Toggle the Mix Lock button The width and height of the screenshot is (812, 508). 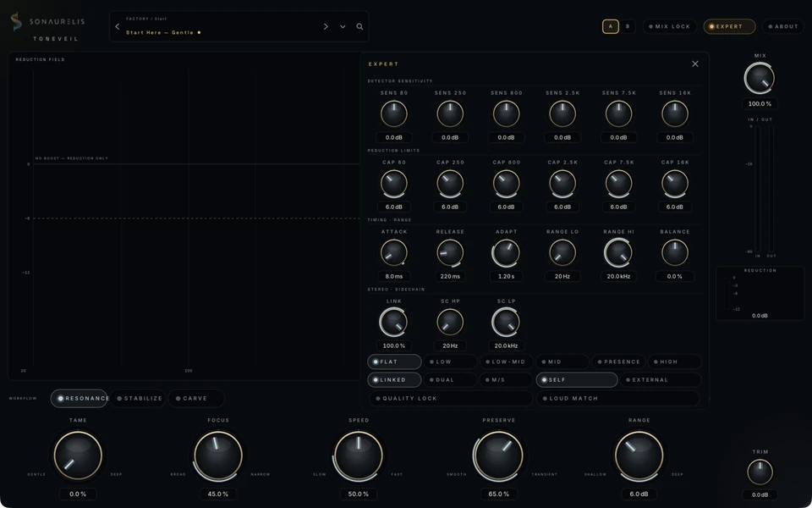pos(670,26)
